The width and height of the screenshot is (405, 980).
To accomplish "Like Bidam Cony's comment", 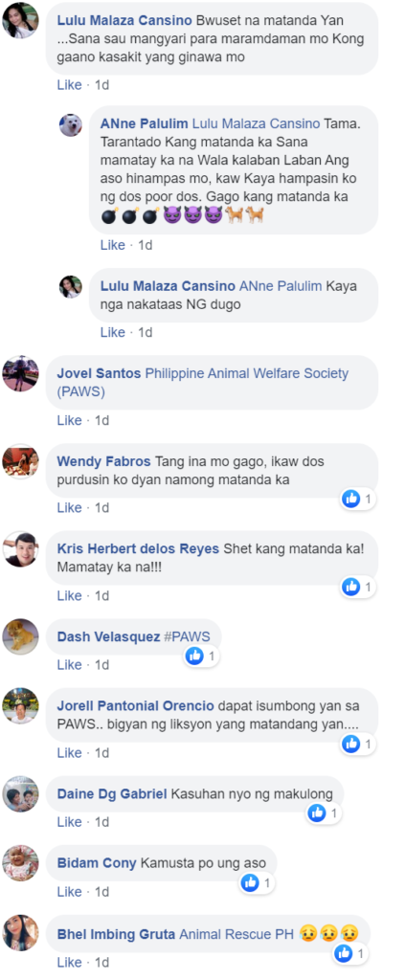I will coord(69,892).
